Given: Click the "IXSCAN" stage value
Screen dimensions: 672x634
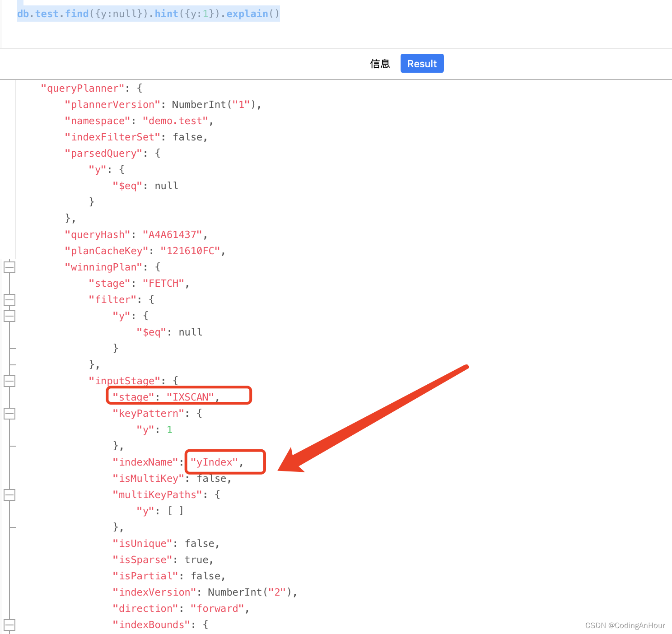Looking at the screenshot, I should click(190, 397).
